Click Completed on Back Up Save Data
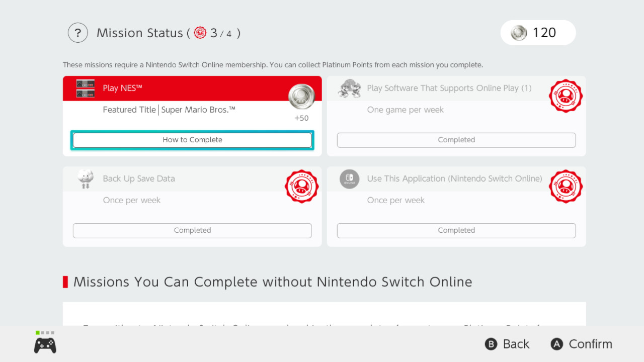The width and height of the screenshot is (644, 362). [192, 230]
